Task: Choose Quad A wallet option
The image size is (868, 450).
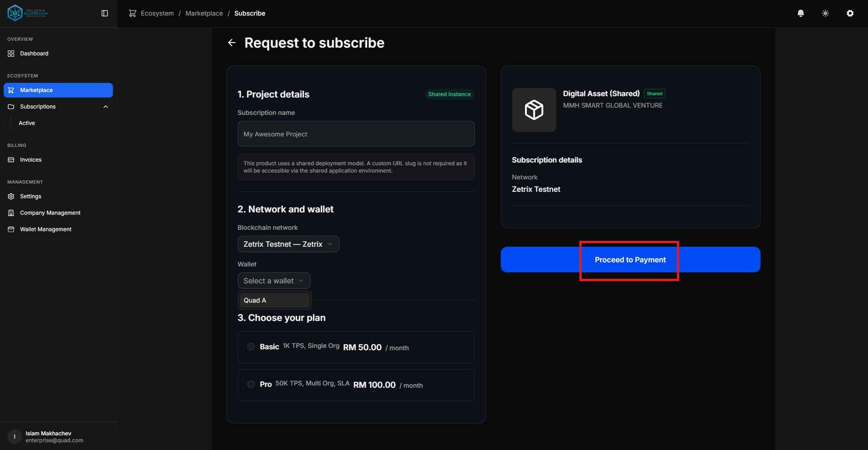Action: click(274, 300)
